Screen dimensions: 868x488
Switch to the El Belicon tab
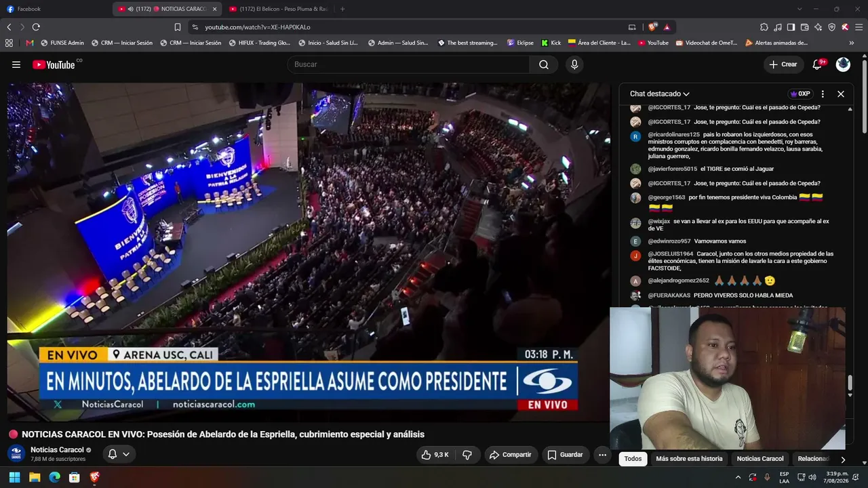[279, 9]
